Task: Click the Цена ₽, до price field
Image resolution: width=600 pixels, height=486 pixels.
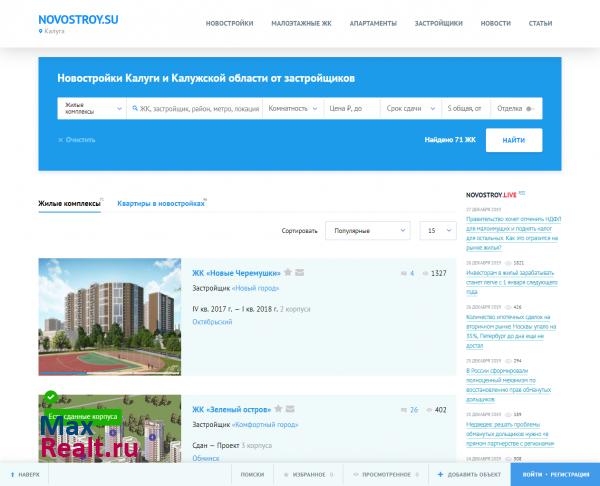Action: coord(352,108)
